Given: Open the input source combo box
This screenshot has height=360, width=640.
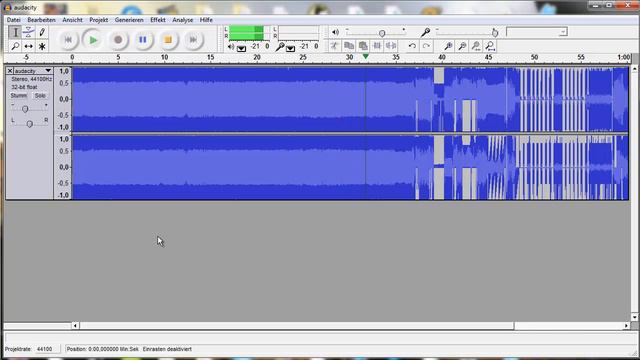Looking at the screenshot, I should [x=537, y=32].
